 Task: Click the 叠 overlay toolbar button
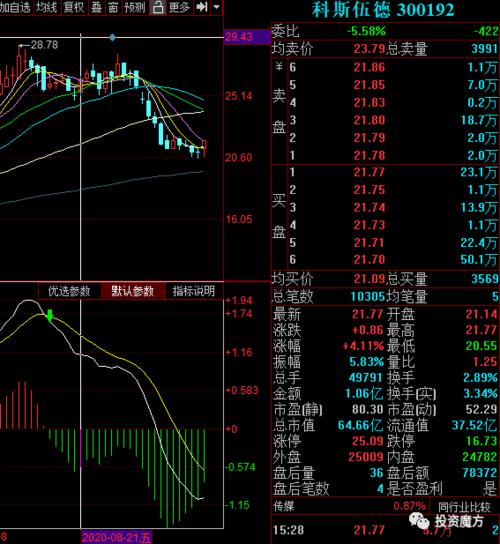tap(96, 7)
